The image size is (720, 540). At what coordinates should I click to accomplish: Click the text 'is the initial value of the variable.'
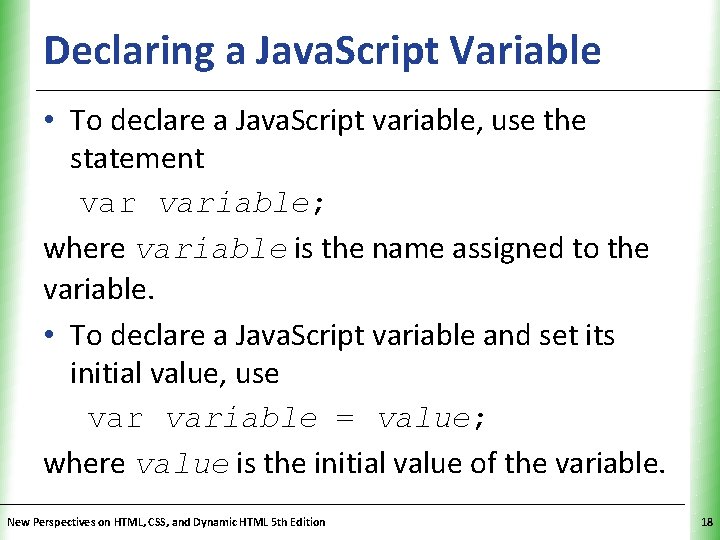coord(451,463)
